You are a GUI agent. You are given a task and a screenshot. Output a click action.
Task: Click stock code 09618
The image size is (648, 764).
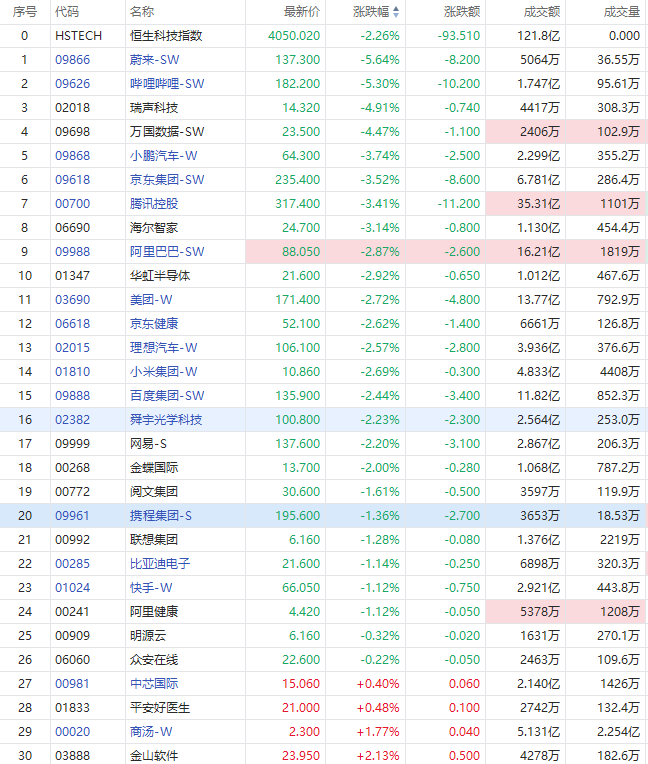click(x=73, y=179)
